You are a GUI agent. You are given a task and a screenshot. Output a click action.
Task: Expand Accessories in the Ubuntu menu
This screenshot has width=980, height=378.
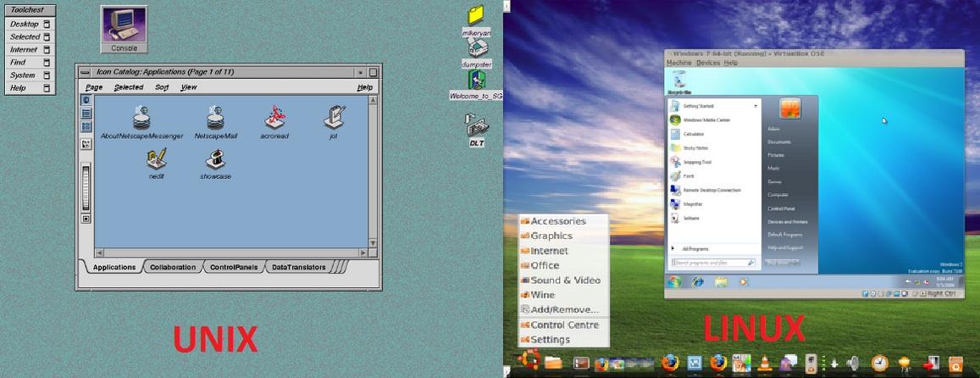564,221
